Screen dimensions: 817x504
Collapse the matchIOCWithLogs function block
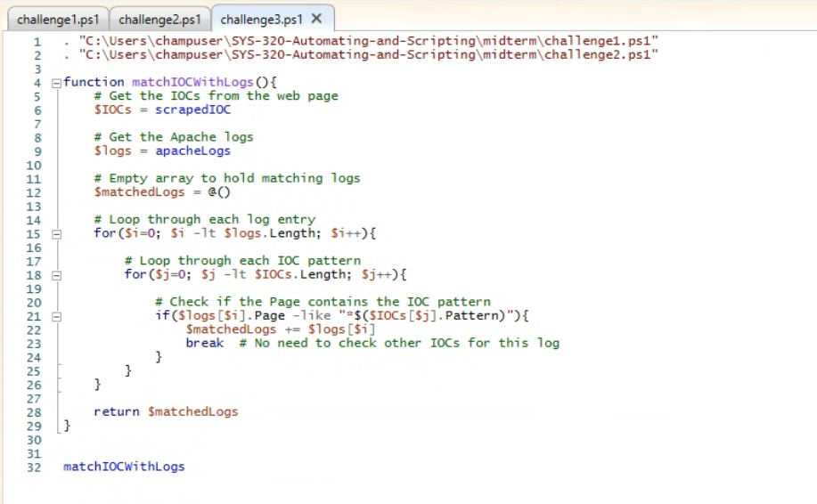57,83
